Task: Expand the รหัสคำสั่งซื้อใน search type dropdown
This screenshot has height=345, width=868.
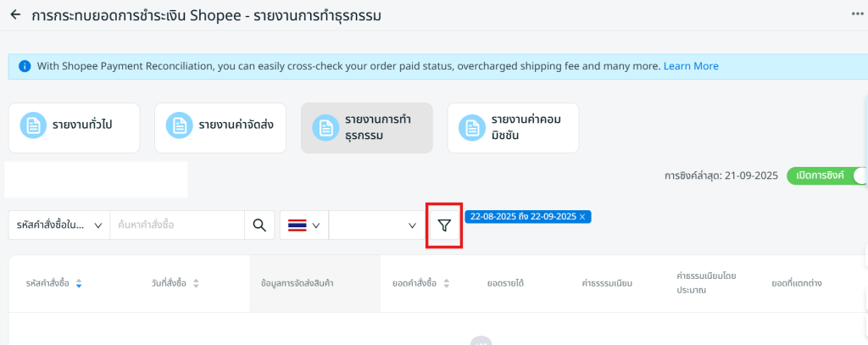Action: (59, 225)
